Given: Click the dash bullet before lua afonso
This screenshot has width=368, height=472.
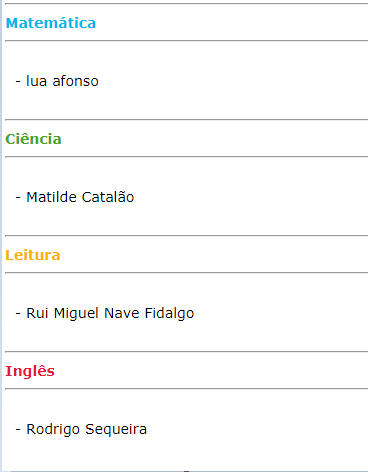Looking at the screenshot, I should (x=18, y=81).
